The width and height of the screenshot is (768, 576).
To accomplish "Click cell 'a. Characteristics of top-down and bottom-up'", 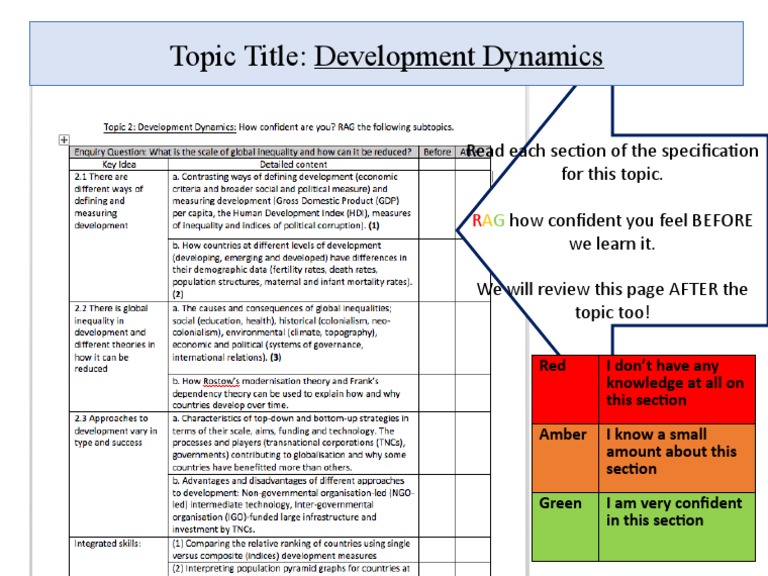I will point(293,443).
